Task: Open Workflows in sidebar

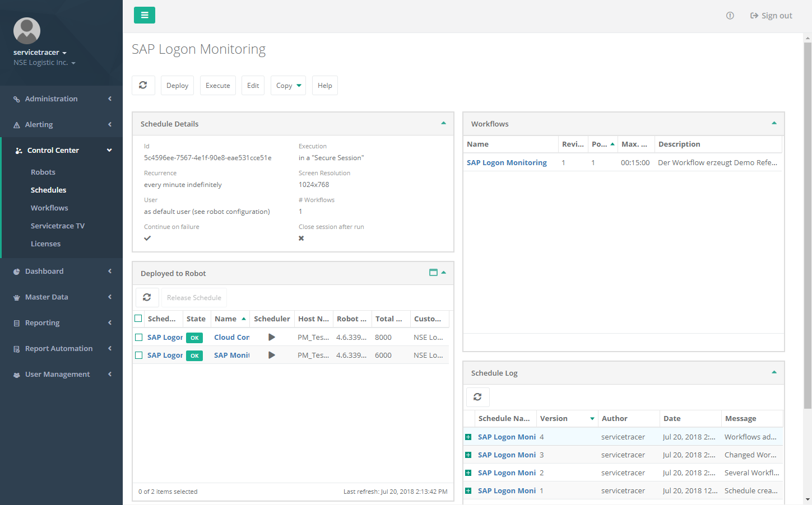Action: (49, 208)
